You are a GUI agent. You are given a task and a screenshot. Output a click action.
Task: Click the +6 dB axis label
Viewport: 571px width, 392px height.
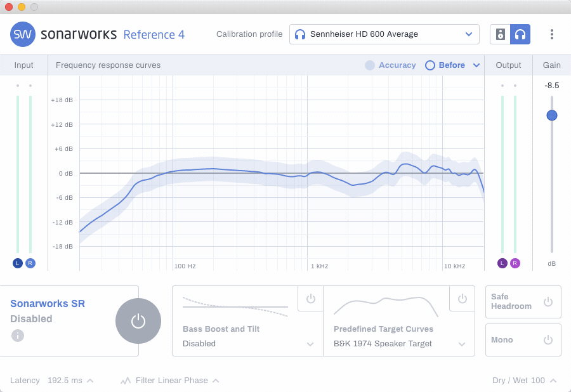pos(63,149)
